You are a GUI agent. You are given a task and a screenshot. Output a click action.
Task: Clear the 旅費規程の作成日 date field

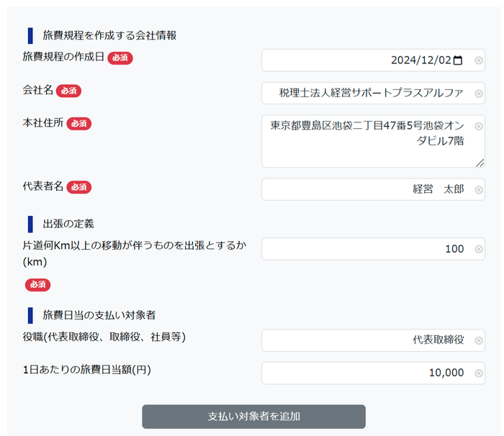point(479,60)
